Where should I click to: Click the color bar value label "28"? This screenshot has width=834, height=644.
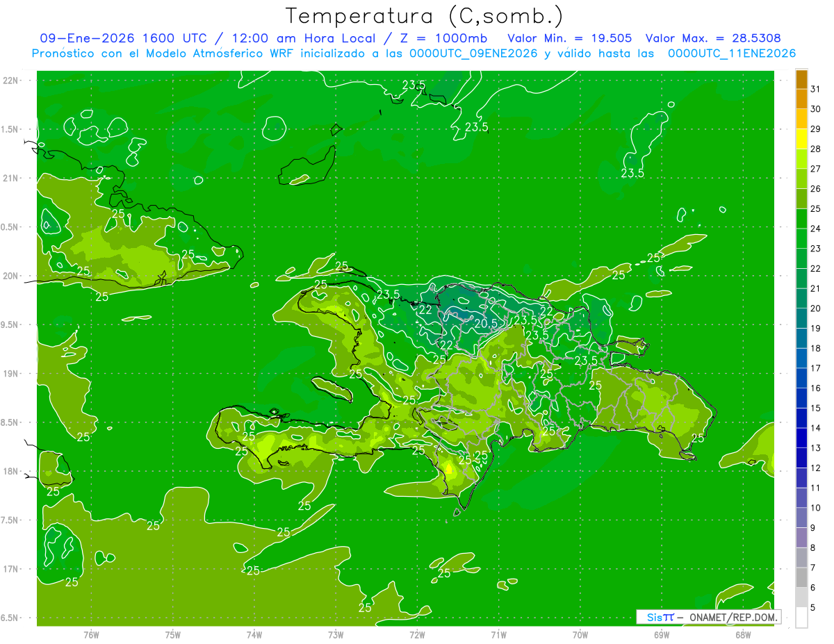pyautogui.click(x=816, y=149)
